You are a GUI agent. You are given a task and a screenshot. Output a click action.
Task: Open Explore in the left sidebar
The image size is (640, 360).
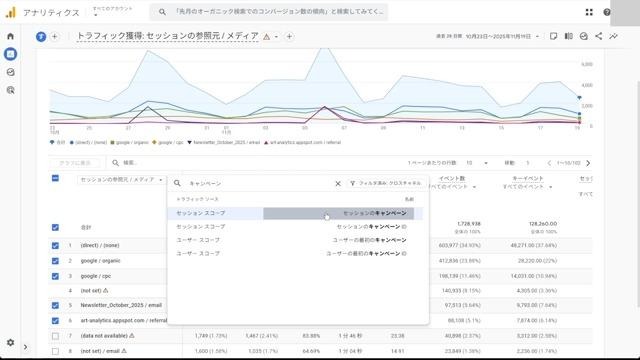tap(11, 72)
